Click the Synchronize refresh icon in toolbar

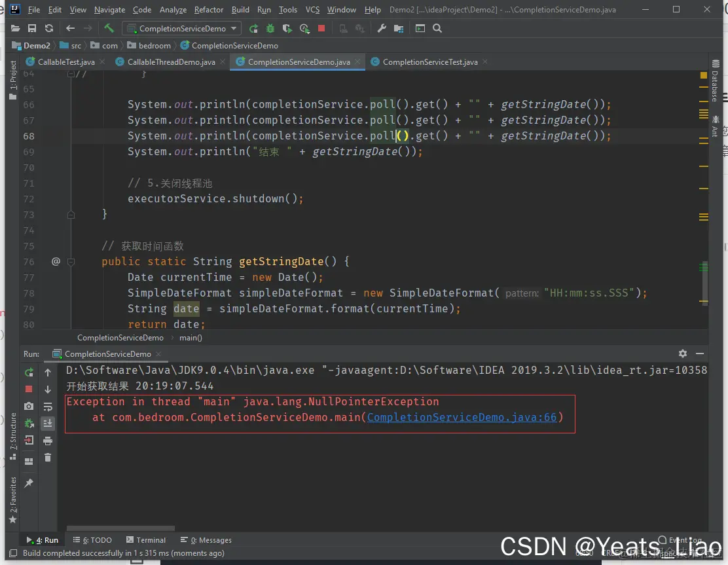click(x=48, y=28)
